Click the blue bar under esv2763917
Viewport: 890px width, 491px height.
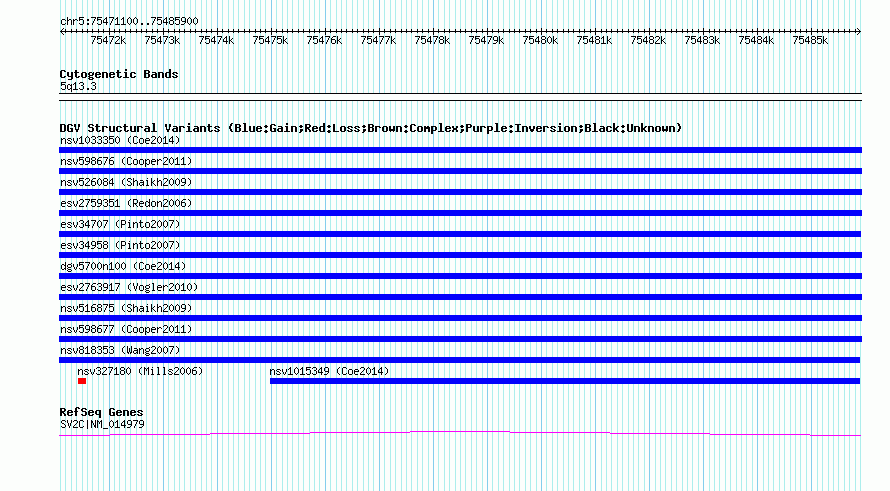tap(460, 297)
